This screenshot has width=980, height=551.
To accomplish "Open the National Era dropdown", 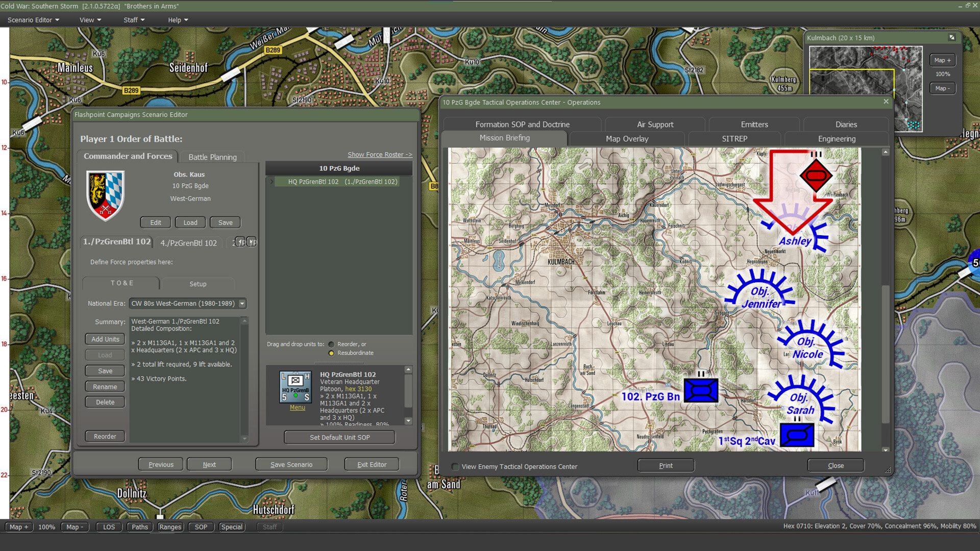I will [241, 303].
